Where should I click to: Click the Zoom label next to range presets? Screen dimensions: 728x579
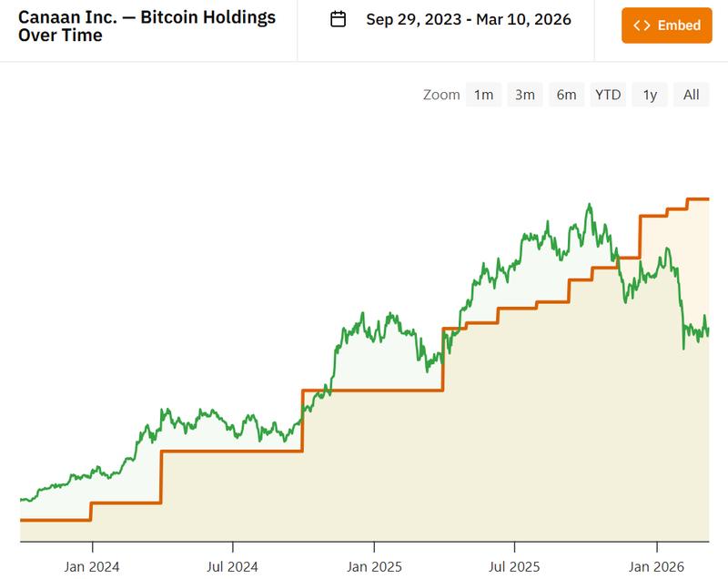[444, 94]
